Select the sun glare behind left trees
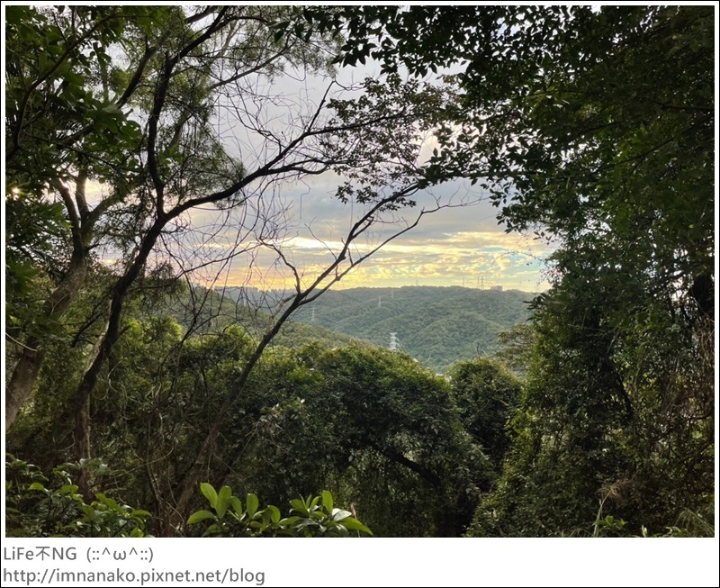 point(15,190)
